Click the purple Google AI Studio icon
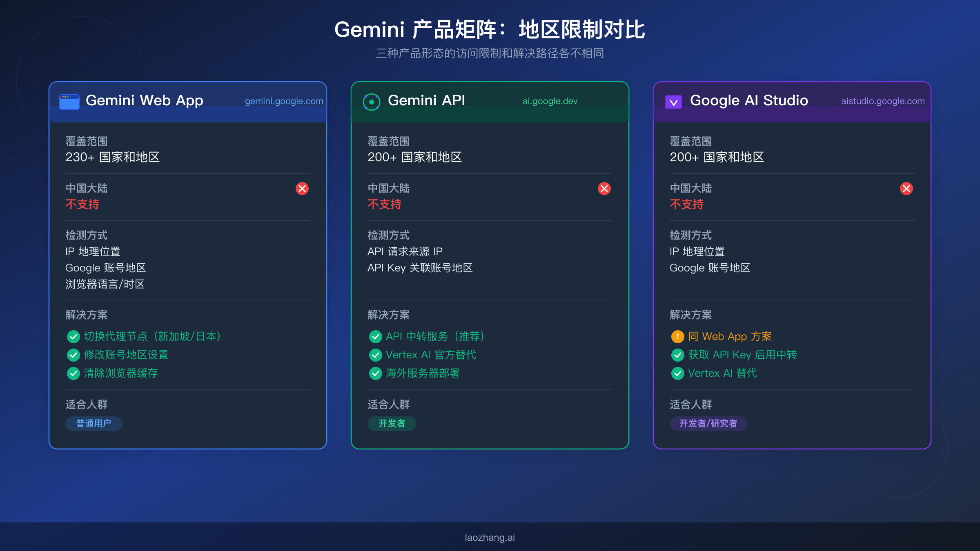This screenshot has height=551, width=980. pyautogui.click(x=674, y=100)
